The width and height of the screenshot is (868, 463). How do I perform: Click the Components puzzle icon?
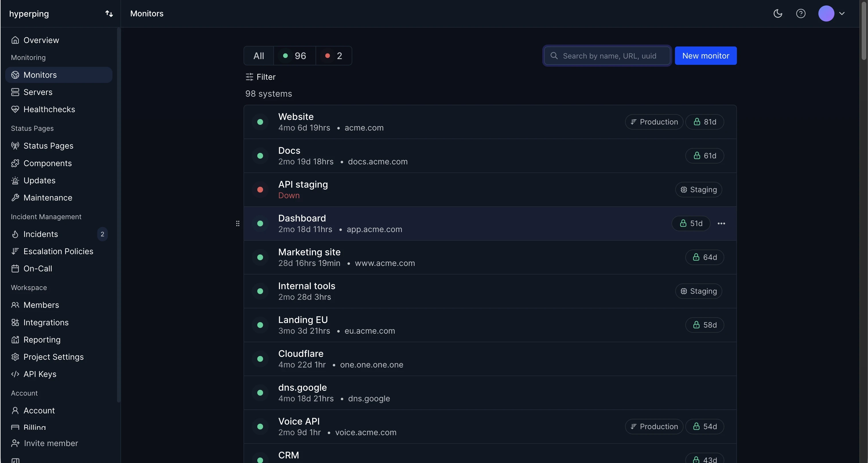[x=15, y=163]
